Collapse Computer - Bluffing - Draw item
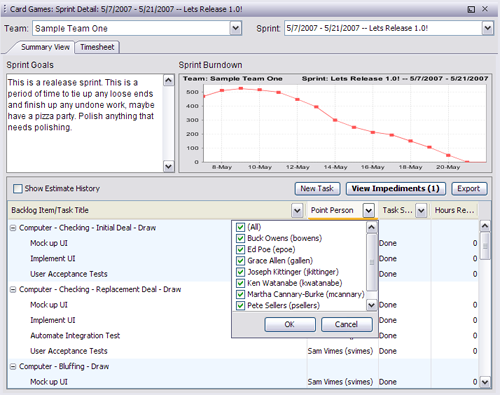The width and height of the screenshot is (500, 395). click(13, 367)
